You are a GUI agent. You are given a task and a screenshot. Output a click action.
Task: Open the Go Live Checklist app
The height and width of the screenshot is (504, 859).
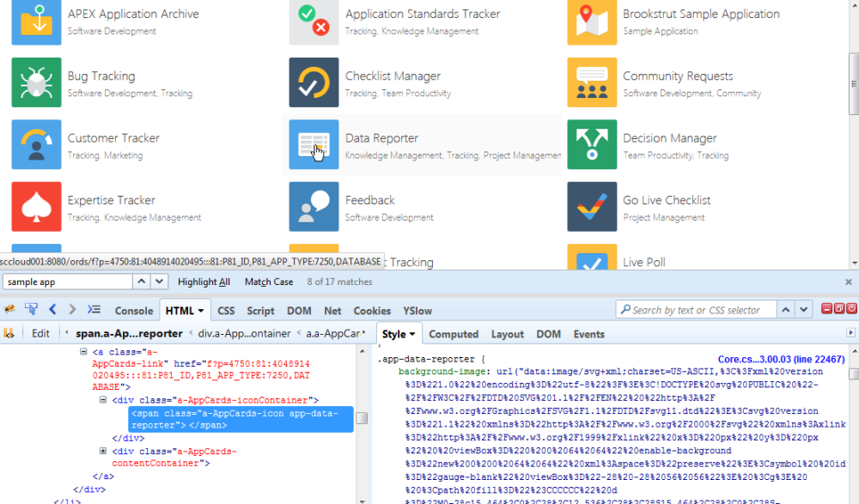[x=592, y=207]
